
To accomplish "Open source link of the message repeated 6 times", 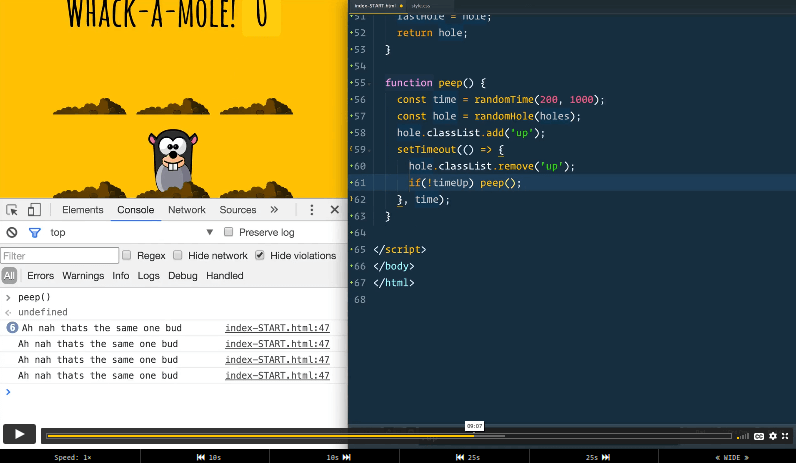I will click(277, 328).
